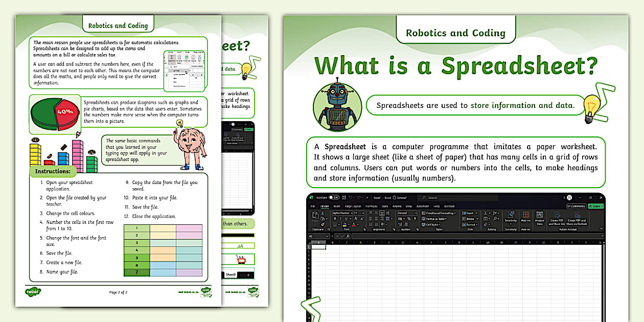Switch to the Formulas ribbon tab
The height and width of the screenshot is (322, 644).
coord(372,205)
